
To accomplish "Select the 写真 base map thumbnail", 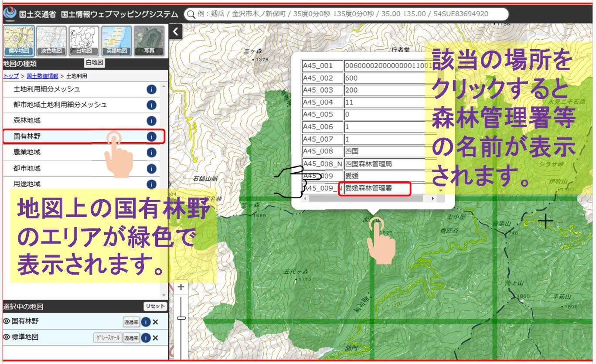I will pyautogui.click(x=149, y=41).
